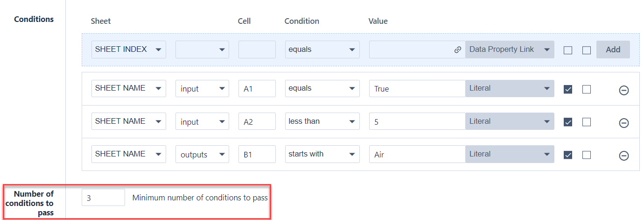Screen dimensions: 644x220
Task: Open the SHEET INDEX dropdown
Action: tap(129, 50)
